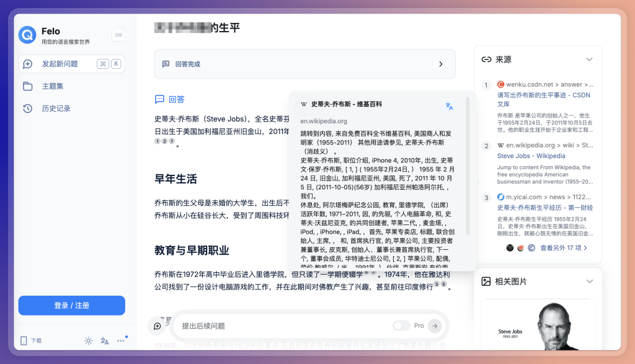Click the 登录 / 注册 button

71,306
